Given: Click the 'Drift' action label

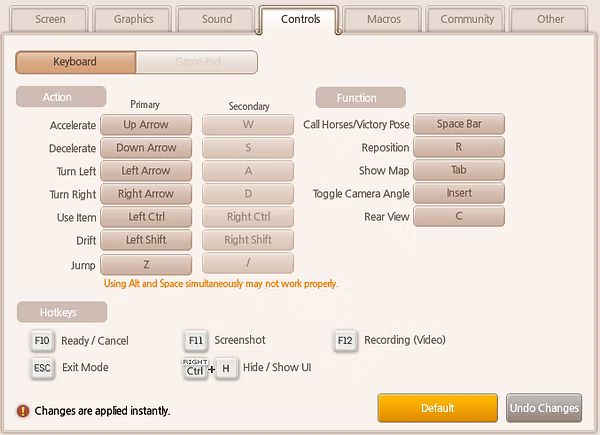Looking at the screenshot, I should [x=86, y=241].
